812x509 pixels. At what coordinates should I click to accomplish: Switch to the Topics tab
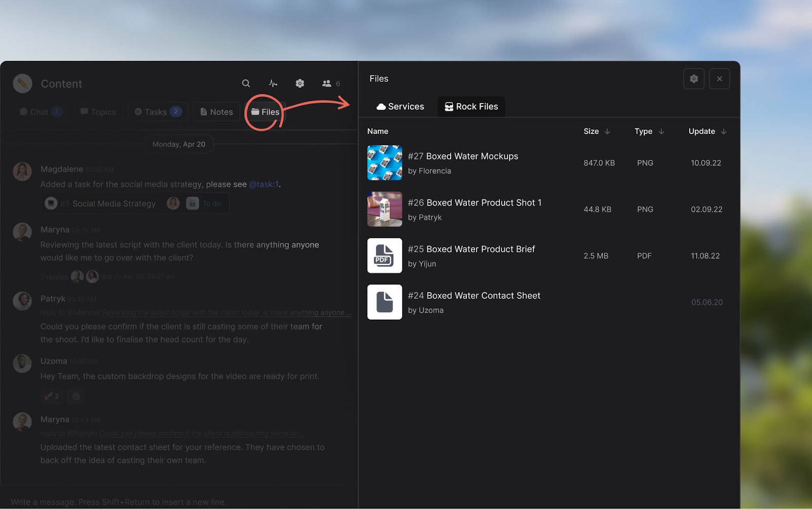pyautogui.click(x=98, y=112)
